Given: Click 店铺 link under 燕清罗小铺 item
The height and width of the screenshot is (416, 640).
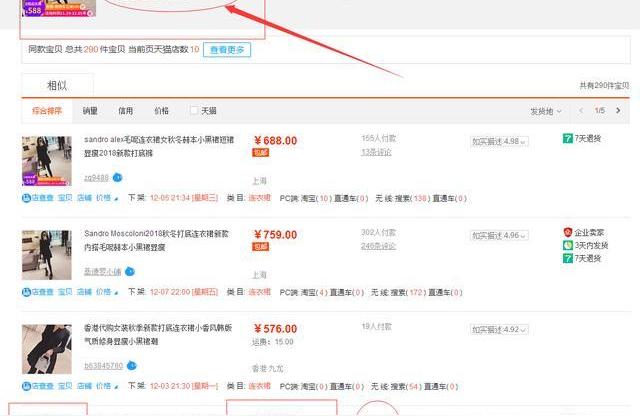Looking at the screenshot, I should click(x=84, y=292).
